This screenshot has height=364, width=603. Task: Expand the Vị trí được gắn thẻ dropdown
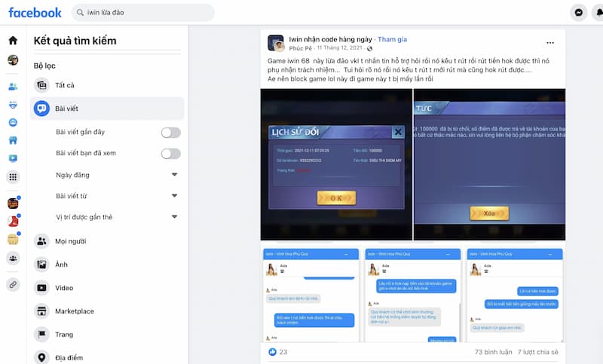coord(175,217)
